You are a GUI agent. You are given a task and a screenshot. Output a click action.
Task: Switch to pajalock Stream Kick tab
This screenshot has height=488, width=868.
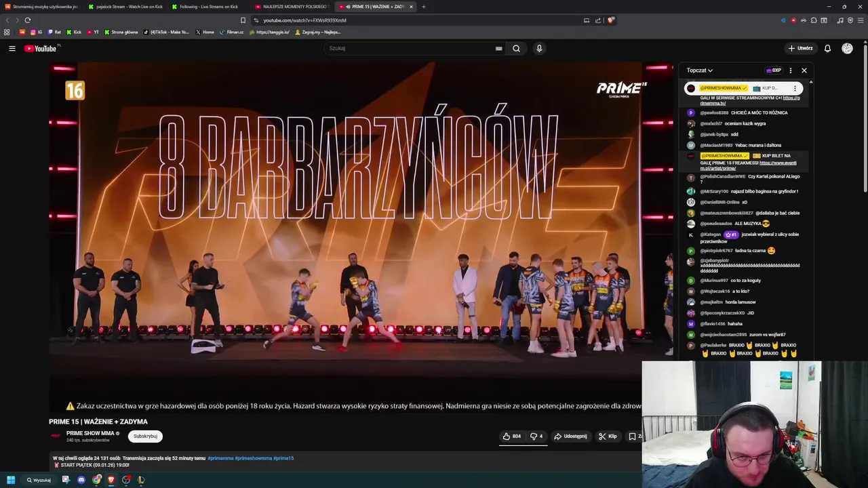(x=125, y=7)
